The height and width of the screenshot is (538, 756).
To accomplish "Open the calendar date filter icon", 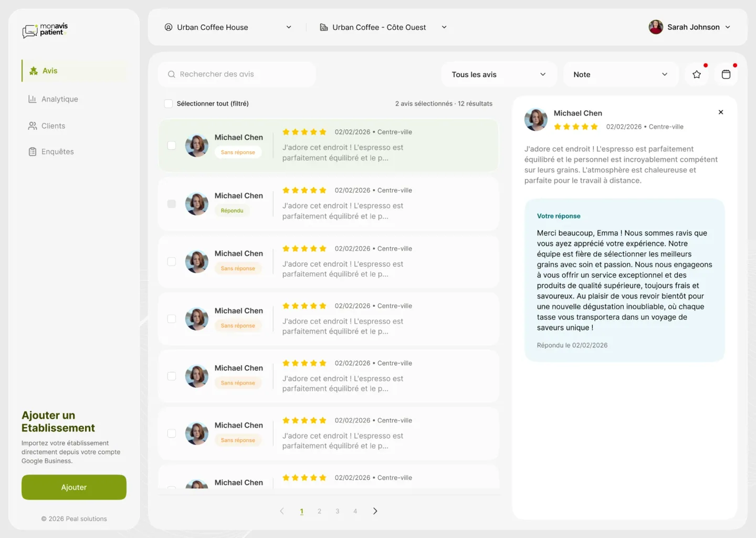I will [x=726, y=75].
